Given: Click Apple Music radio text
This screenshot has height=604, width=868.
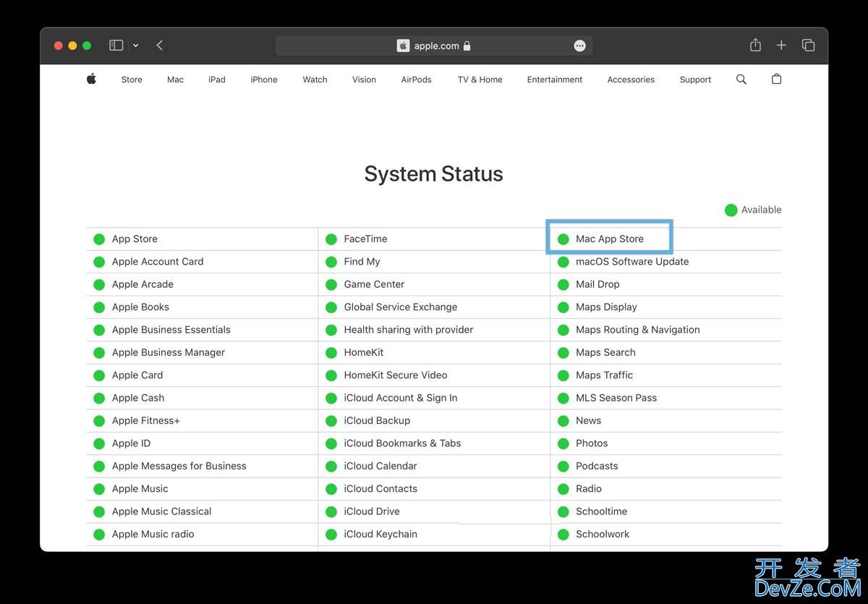Looking at the screenshot, I should [153, 534].
